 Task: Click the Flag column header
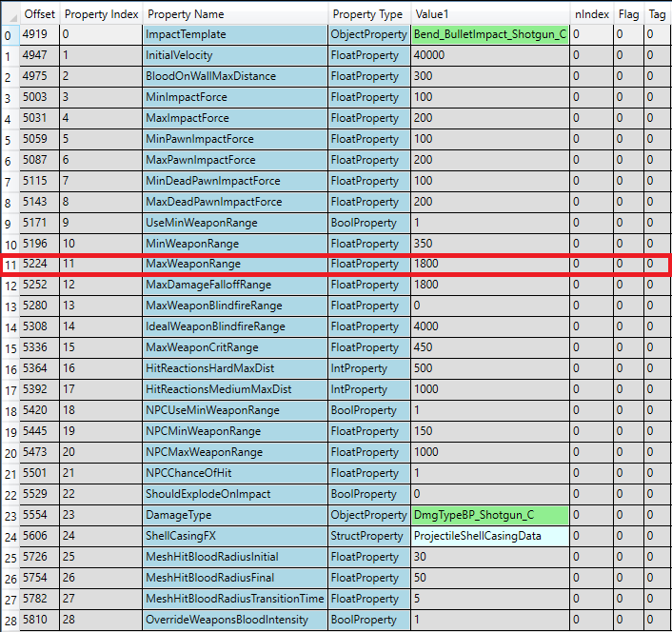tap(628, 14)
